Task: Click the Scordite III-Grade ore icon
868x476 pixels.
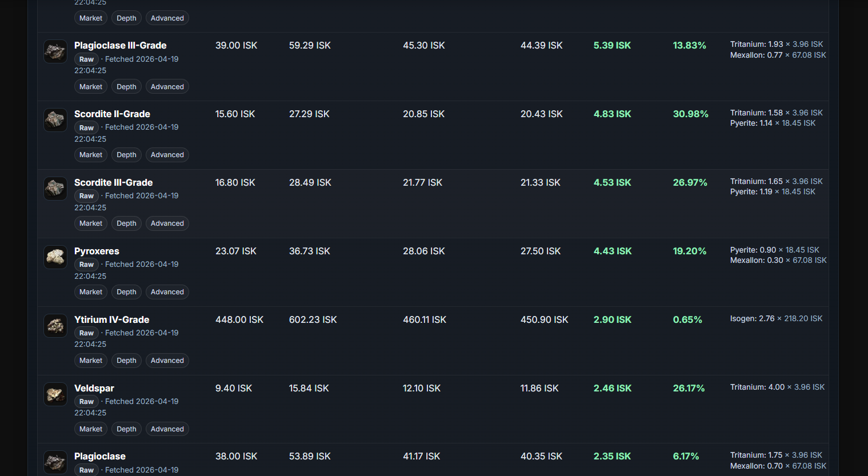Action: 55,189
